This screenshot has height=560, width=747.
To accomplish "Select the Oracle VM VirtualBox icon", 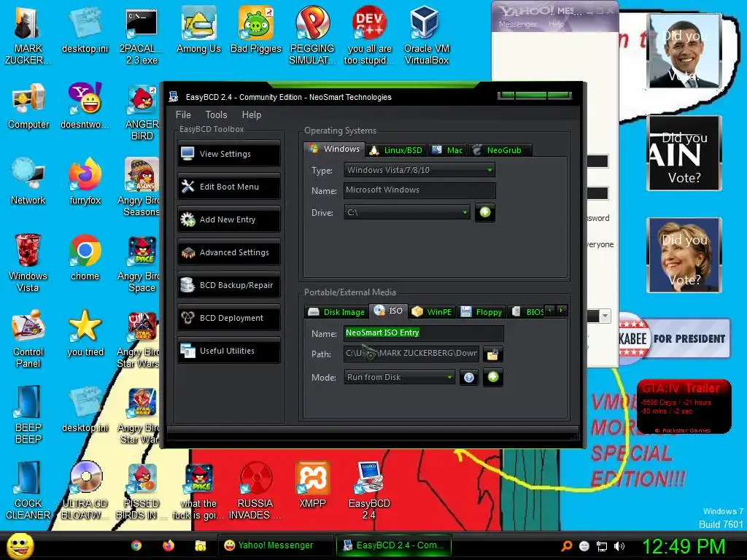I will click(x=426, y=35).
